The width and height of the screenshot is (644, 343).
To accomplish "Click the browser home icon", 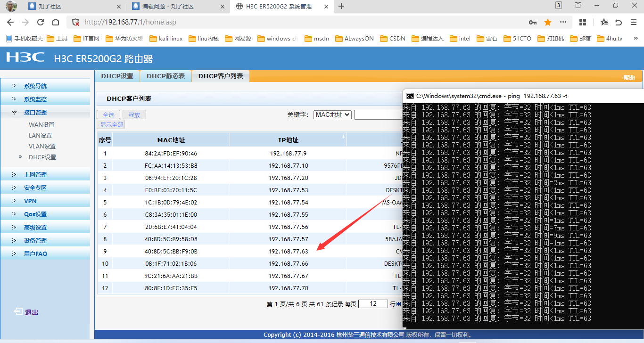I will [x=56, y=22].
